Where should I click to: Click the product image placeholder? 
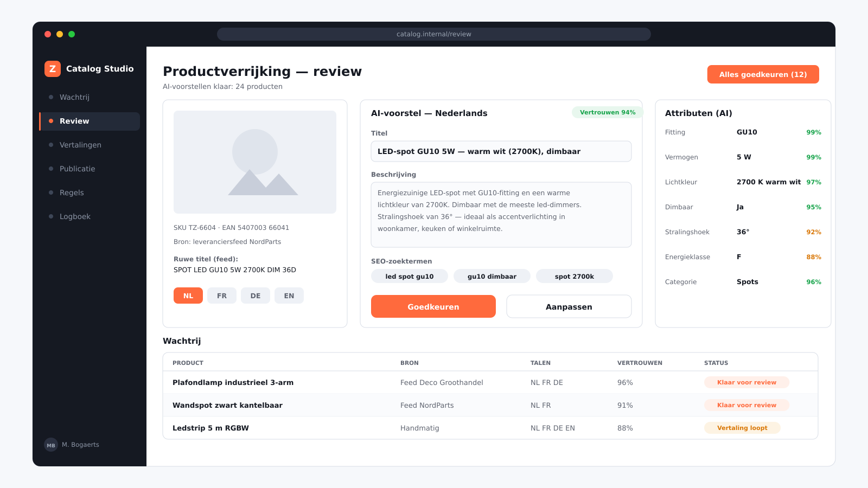pos(255,162)
